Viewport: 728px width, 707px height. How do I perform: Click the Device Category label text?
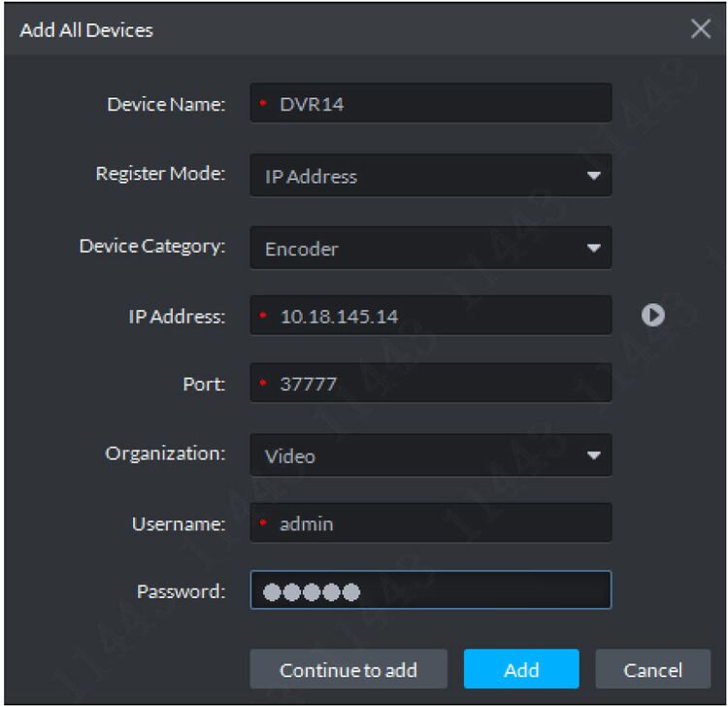[152, 245]
